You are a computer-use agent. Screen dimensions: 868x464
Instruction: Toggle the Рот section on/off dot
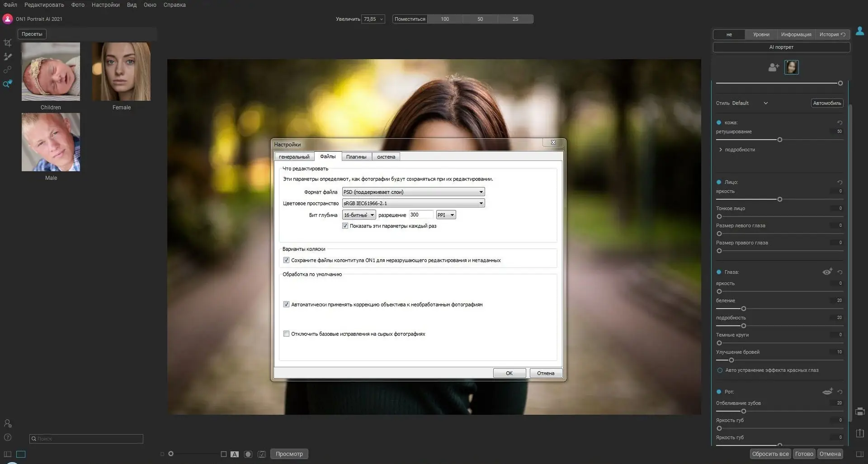tap(719, 392)
